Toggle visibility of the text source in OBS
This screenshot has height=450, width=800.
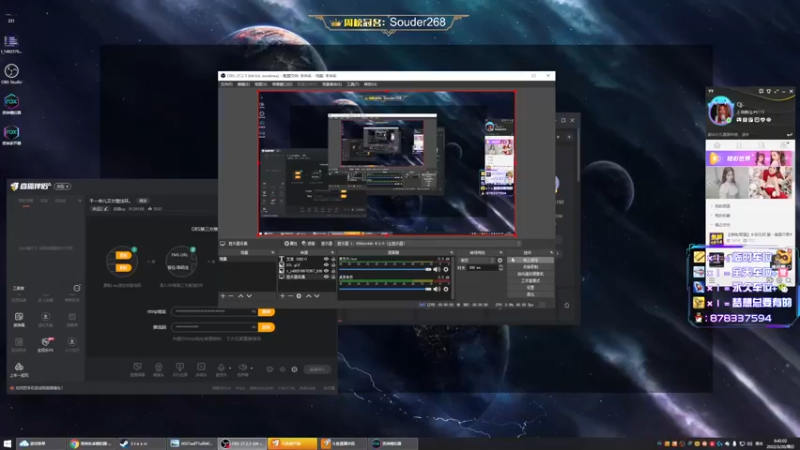pyautogui.click(x=326, y=259)
